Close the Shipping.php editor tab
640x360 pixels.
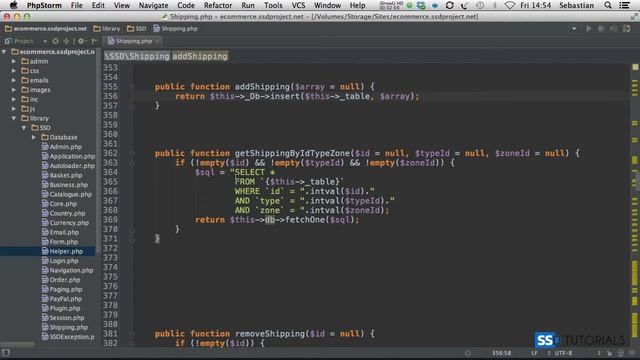[157, 41]
